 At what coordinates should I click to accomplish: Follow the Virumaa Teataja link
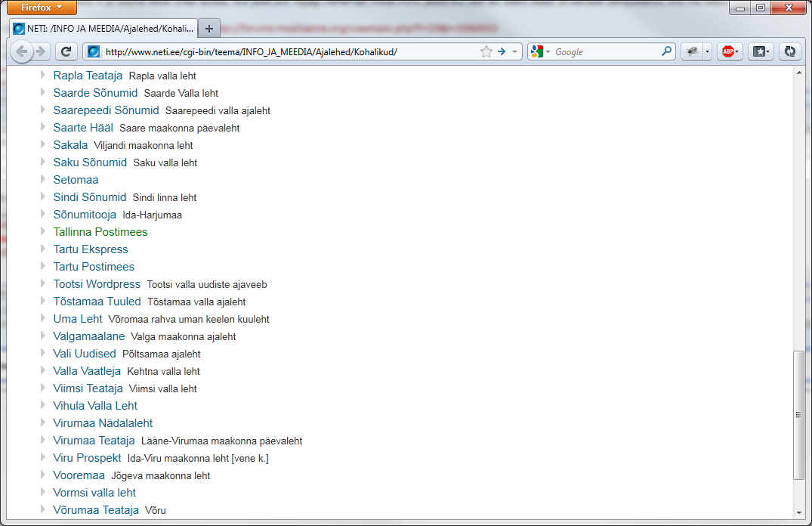(x=94, y=441)
